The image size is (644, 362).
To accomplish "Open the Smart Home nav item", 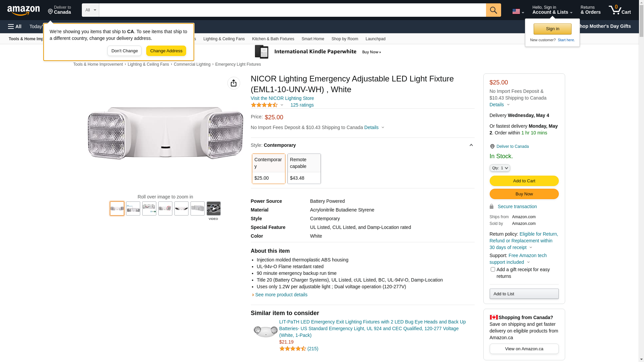I will (x=313, y=39).
